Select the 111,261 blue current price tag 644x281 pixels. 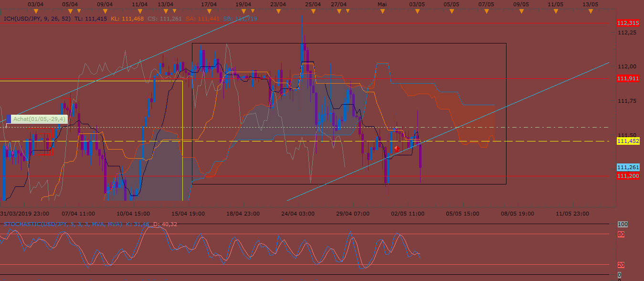click(x=628, y=167)
